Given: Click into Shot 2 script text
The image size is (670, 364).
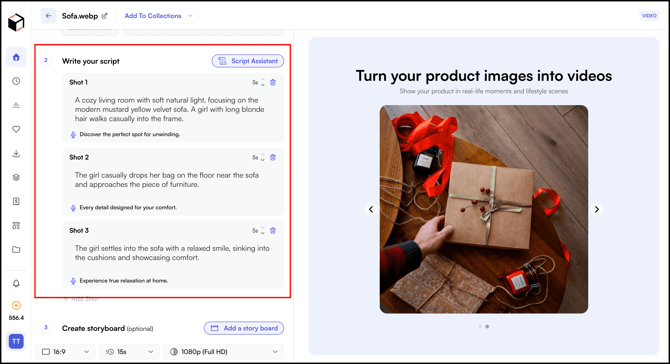Looking at the screenshot, I should click(167, 180).
